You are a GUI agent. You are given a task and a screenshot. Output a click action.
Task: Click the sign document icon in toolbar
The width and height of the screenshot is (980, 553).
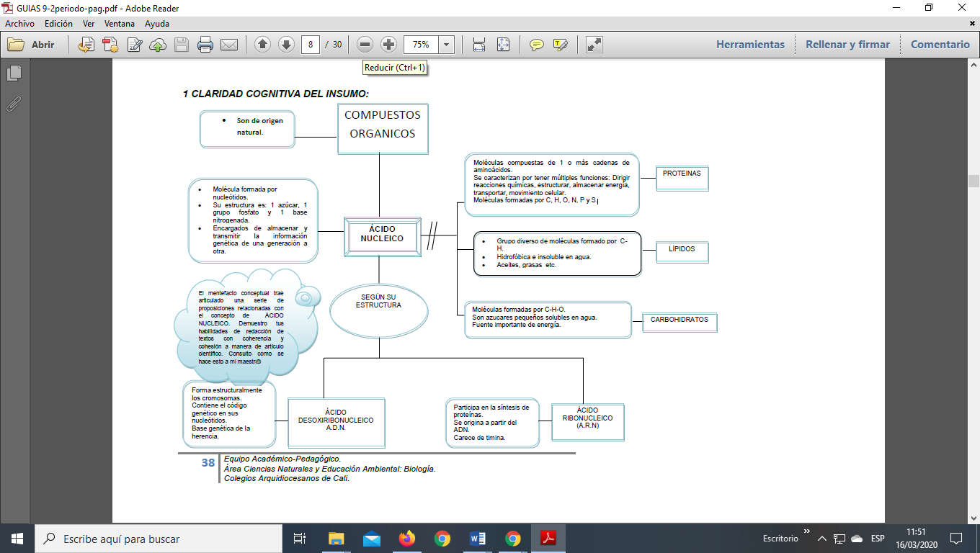pos(134,45)
